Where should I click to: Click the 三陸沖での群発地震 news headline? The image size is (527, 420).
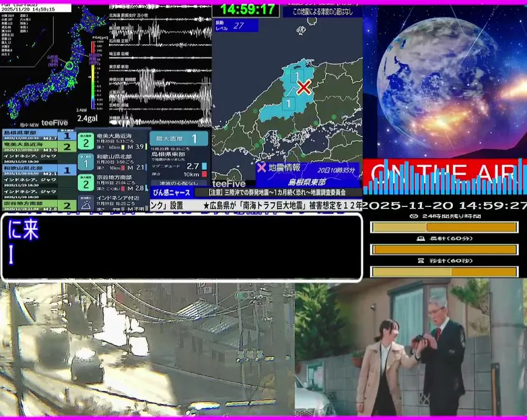click(277, 192)
